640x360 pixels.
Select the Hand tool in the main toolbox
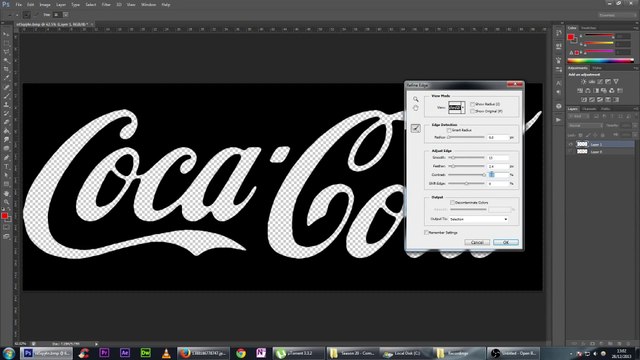click(6, 193)
